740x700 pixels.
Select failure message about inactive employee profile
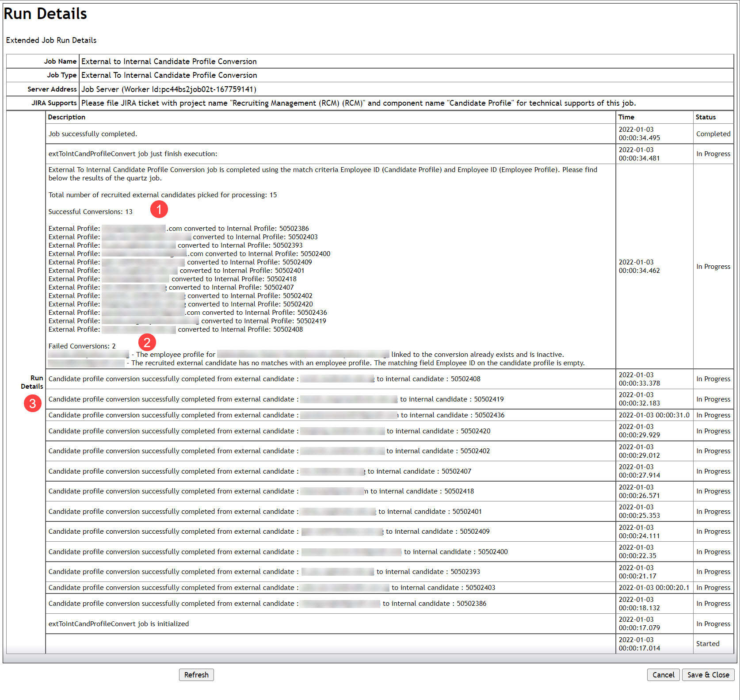(306, 355)
